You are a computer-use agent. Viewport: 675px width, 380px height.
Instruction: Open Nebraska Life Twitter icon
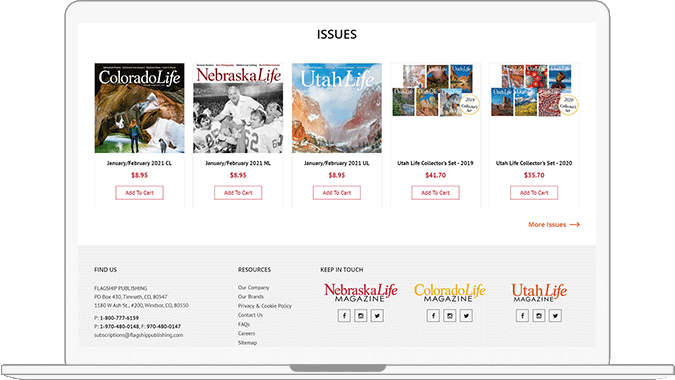(377, 315)
